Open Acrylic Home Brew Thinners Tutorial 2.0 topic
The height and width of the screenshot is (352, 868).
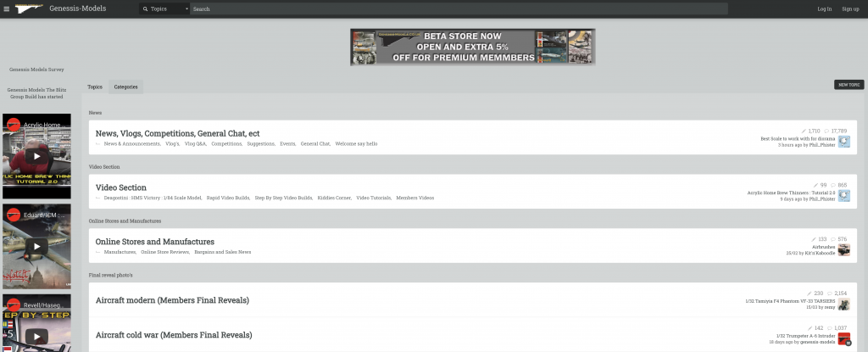(x=791, y=193)
